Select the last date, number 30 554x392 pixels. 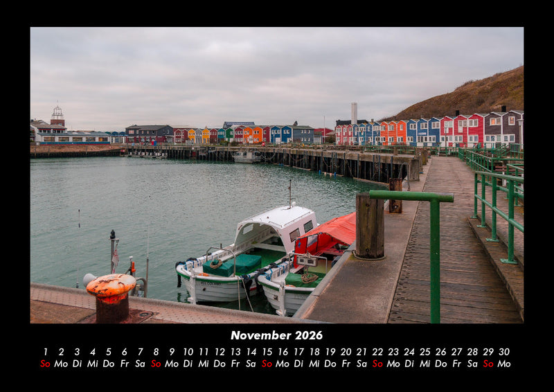click(504, 352)
